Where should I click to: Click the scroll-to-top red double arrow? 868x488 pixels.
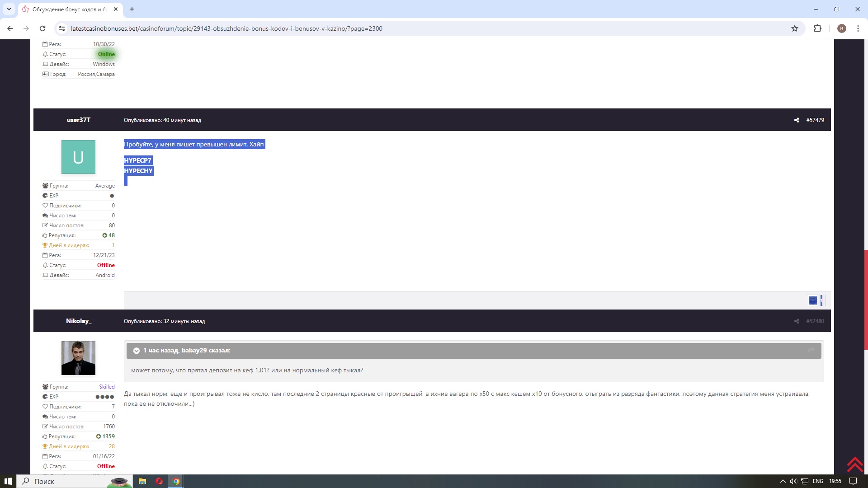[x=854, y=464]
